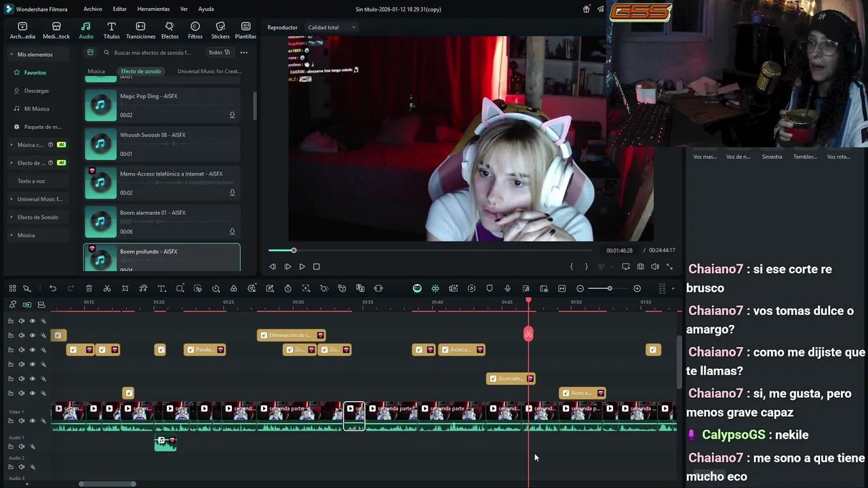Click the player volume speaker icon

point(655,267)
